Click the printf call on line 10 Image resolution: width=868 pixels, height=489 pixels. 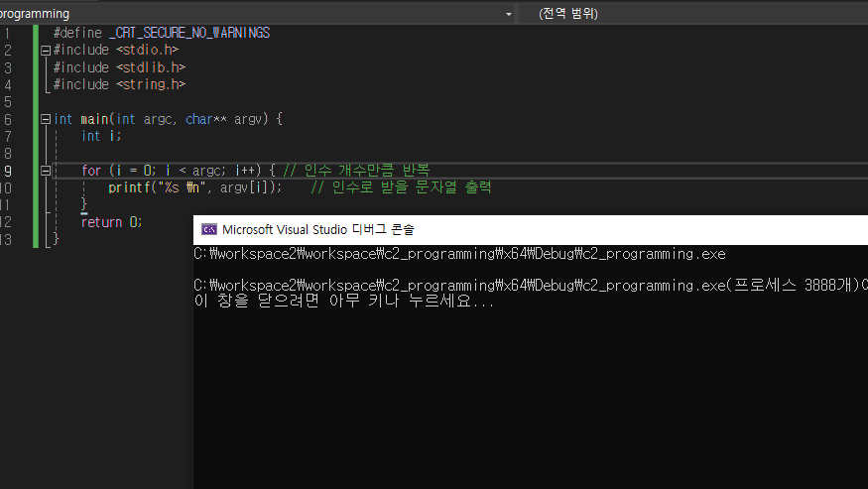(x=194, y=187)
